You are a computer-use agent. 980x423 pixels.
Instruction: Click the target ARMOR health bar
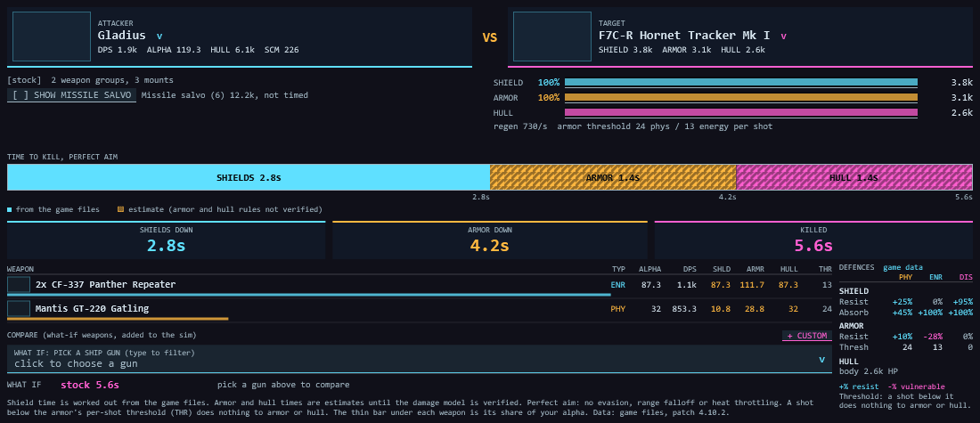(741, 97)
